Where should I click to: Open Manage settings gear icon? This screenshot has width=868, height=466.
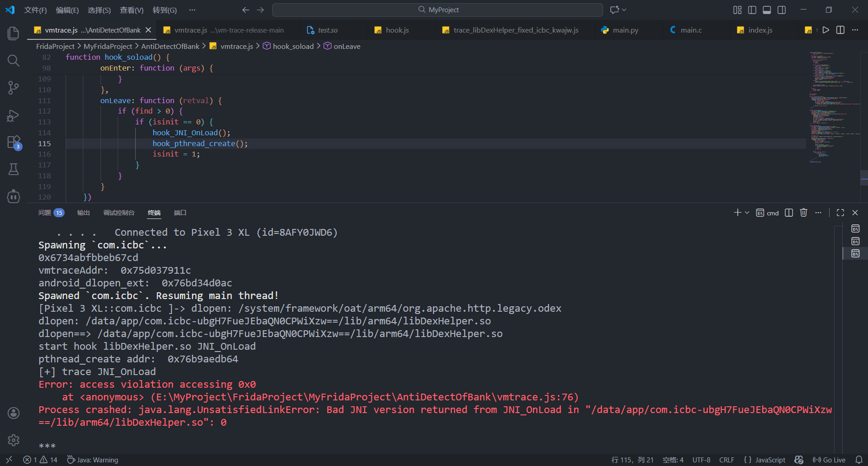click(x=14, y=440)
